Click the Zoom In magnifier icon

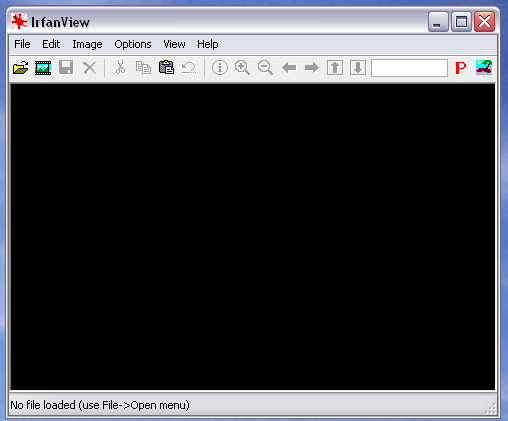pyautogui.click(x=242, y=68)
